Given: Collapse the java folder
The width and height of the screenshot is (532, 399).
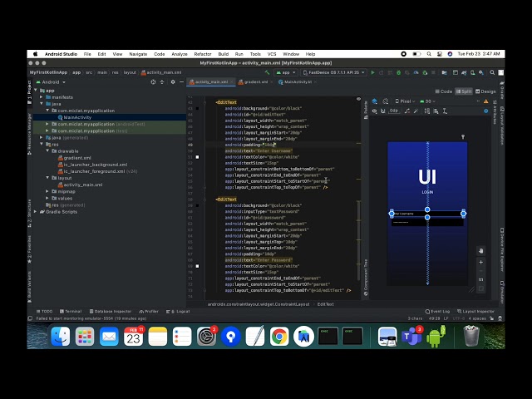Looking at the screenshot, I should [x=42, y=104].
